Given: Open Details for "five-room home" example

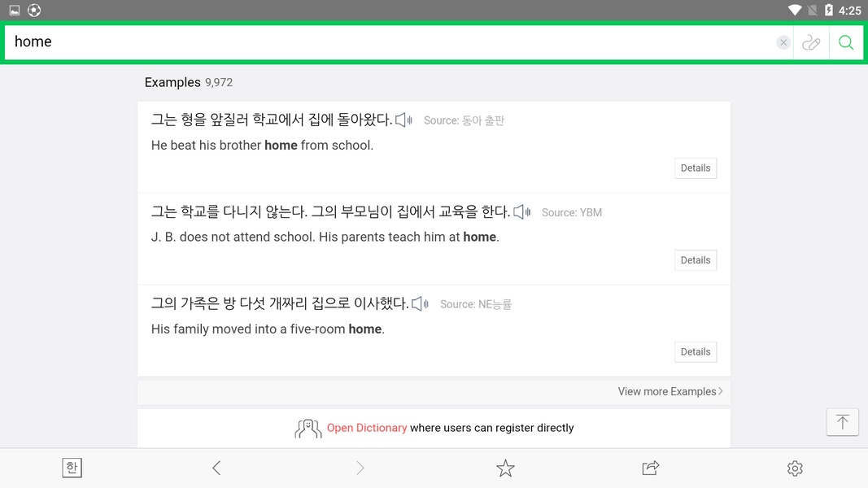Looking at the screenshot, I should [x=696, y=352].
